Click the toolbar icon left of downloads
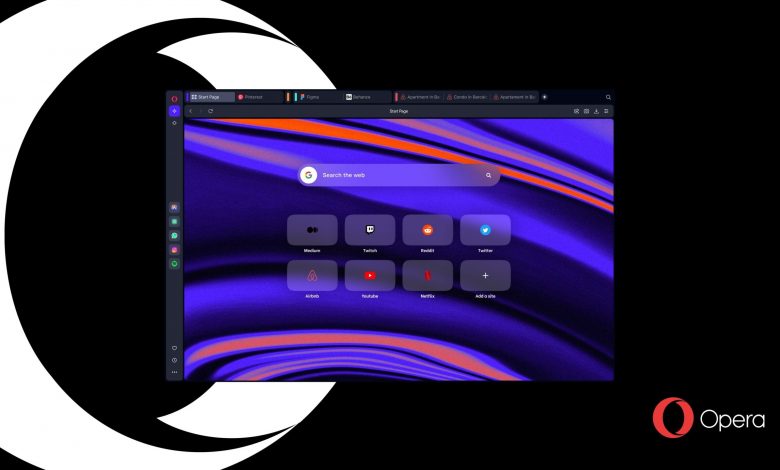The height and width of the screenshot is (470, 780). tap(586, 111)
